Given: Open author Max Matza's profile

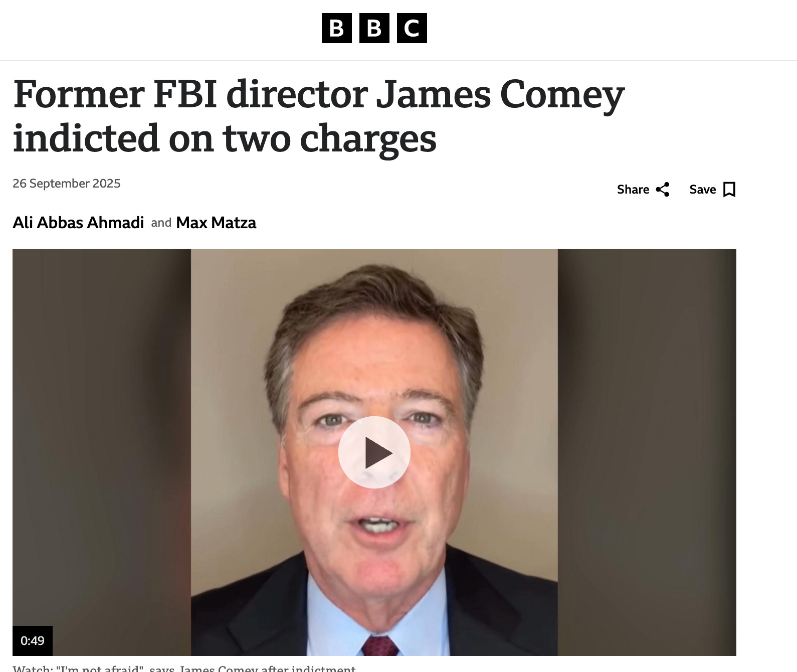Looking at the screenshot, I should [x=216, y=223].
